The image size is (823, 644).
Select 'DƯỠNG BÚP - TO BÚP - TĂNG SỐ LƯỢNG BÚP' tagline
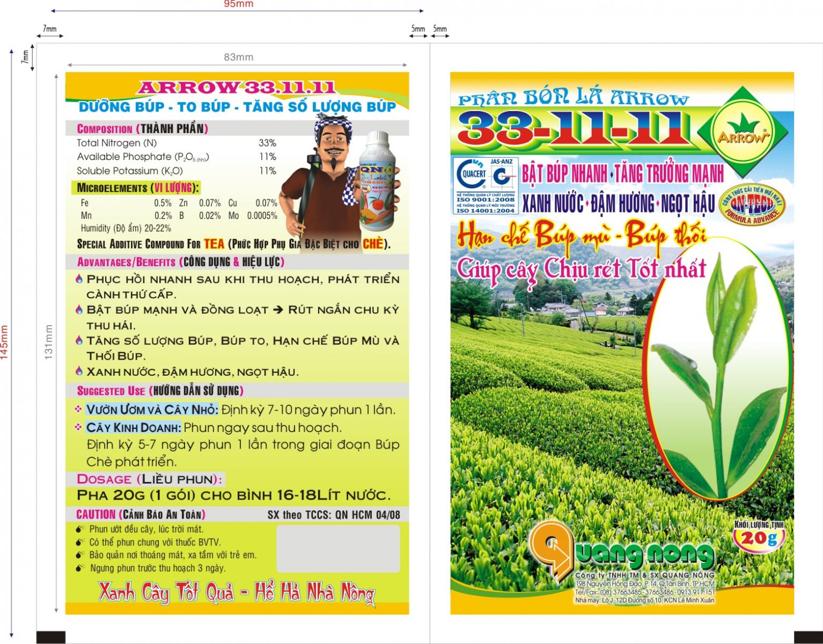pyautogui.click(x=237, y=107)
